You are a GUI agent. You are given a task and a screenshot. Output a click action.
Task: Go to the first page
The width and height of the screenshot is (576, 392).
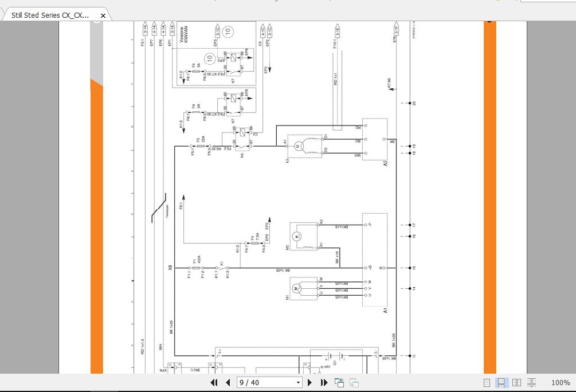[x=214, y=382]
